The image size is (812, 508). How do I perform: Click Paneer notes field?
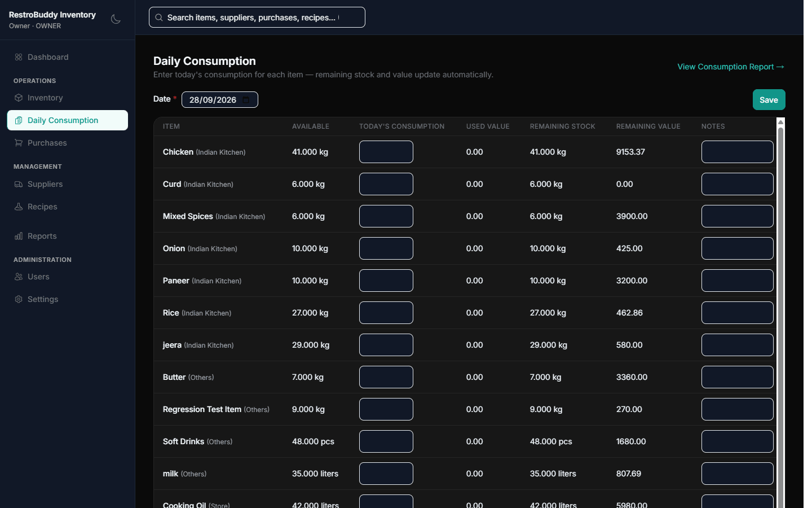(738, 281)
